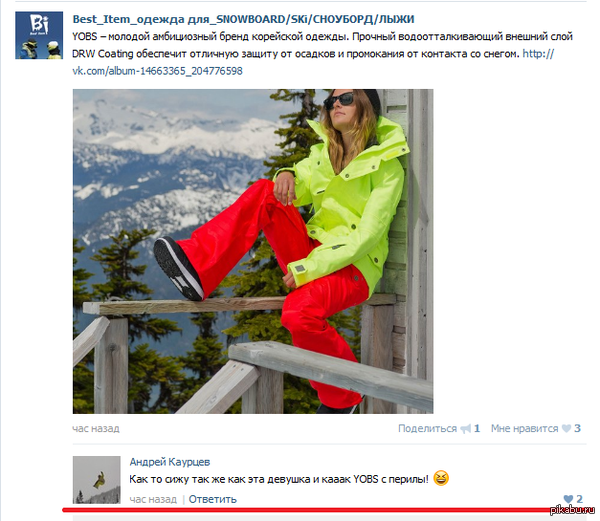The width and height of the screenshot is (600, 521).
Task: Open the post's like count '3'
Action: pyautogui.click(x=577, y=428)
